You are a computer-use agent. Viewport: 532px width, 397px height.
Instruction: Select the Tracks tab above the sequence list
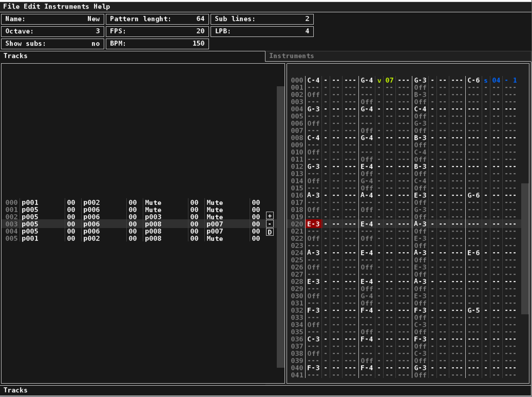coord(132,56)
